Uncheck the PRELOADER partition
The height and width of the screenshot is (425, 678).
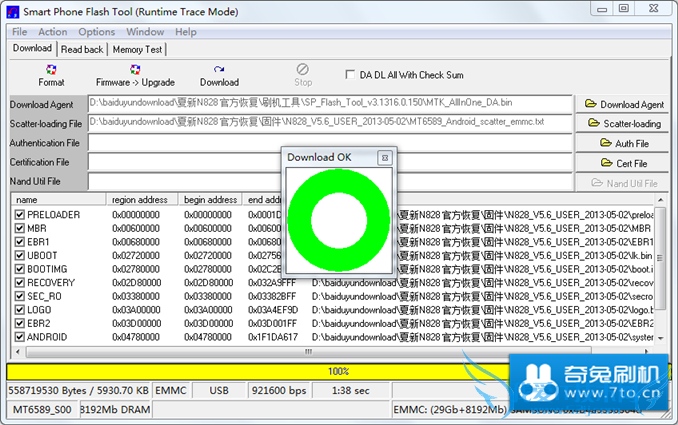click(x=19, y=215)
